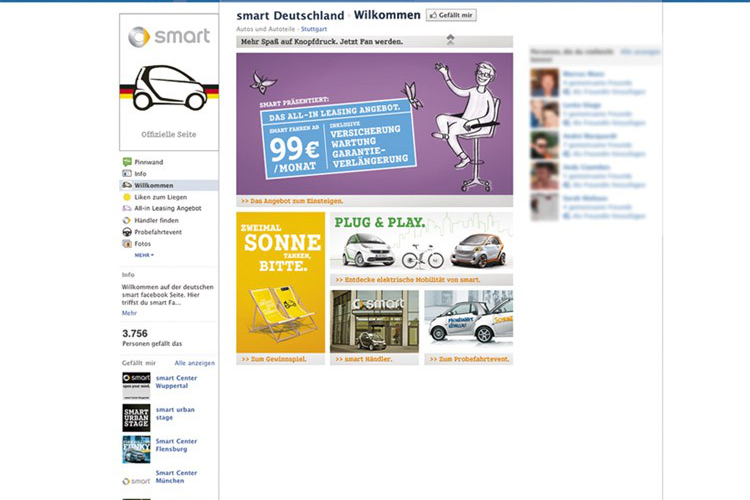Click the Info card icon in sidebar
The image size is (750, 500).
coord(127,173)
